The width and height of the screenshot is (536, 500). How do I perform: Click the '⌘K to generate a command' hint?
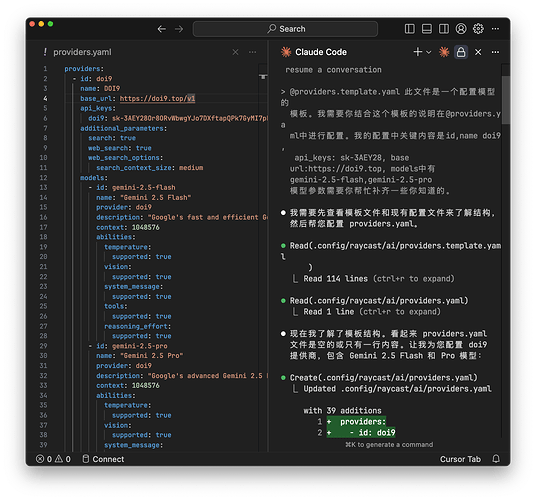coord(389,445)
